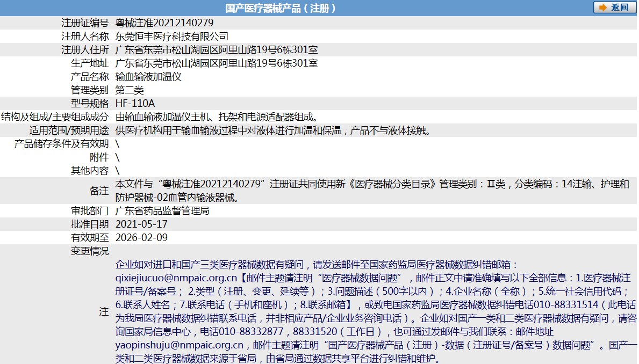Select product name 输血输液加温仪
Screen dimensions: 639x364
(148, 77)
